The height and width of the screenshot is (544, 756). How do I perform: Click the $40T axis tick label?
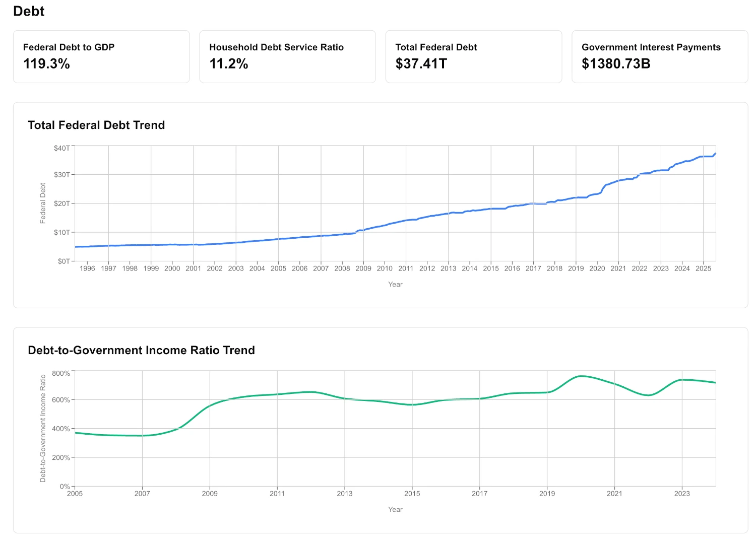(62, 148)
